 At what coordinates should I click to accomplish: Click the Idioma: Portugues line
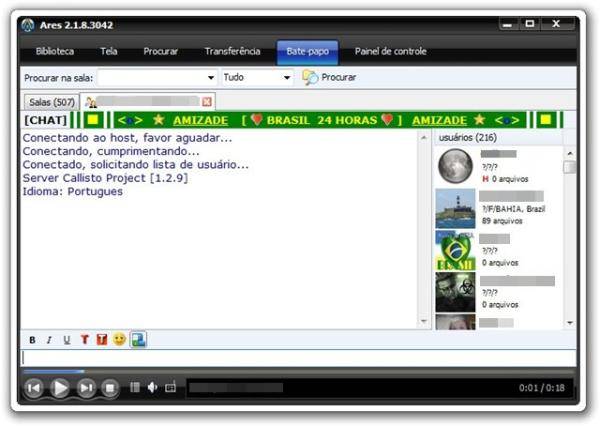tap(73, 191)
